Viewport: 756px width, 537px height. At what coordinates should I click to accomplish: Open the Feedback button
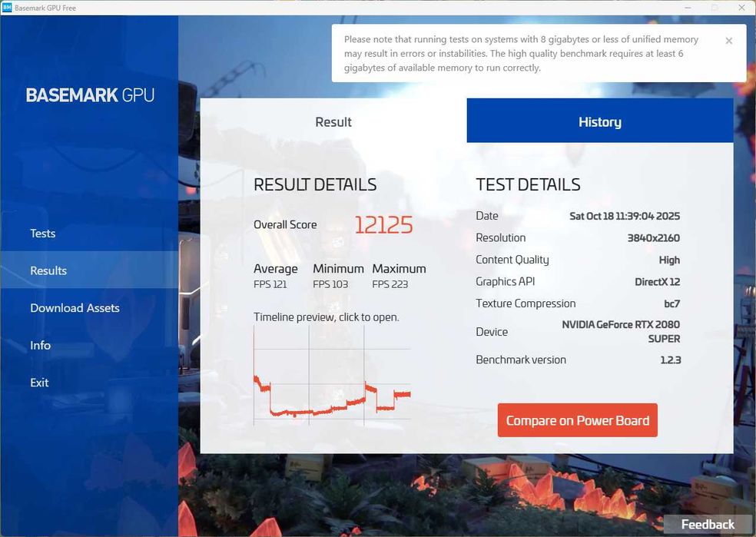click(x=708, y=525)
